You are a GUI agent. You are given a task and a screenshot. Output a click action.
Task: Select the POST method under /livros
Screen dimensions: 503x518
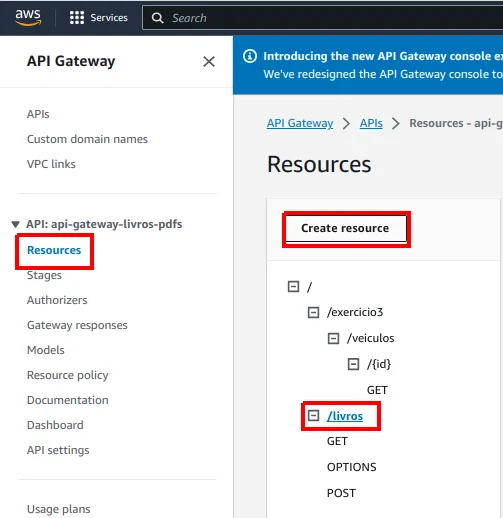click(x=341, y=493)
